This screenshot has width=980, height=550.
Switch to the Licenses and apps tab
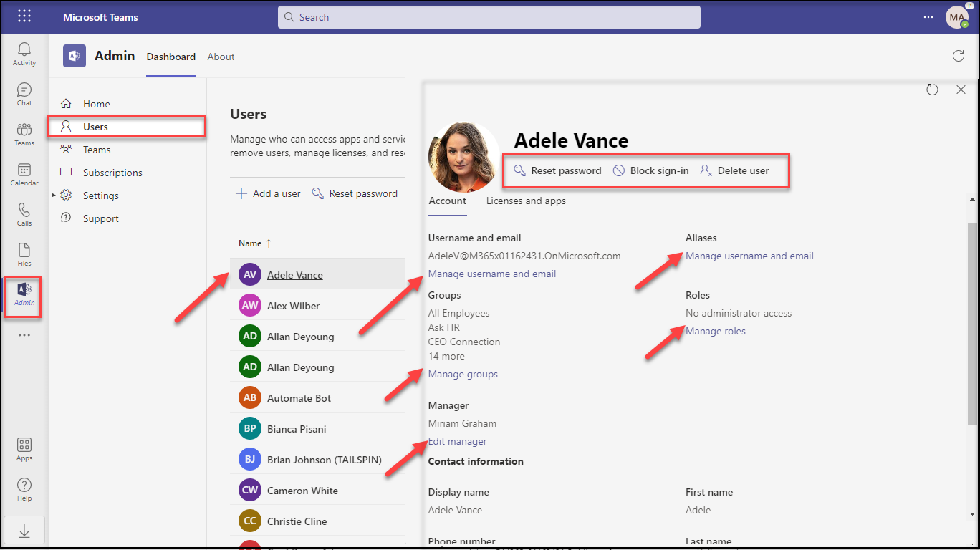pyautogui.click(x=526, y=201)
